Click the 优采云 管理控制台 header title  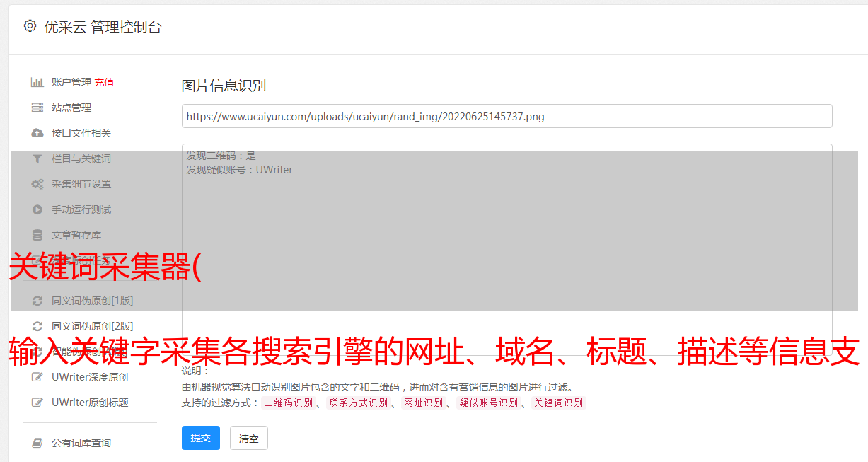click(103, 27)
